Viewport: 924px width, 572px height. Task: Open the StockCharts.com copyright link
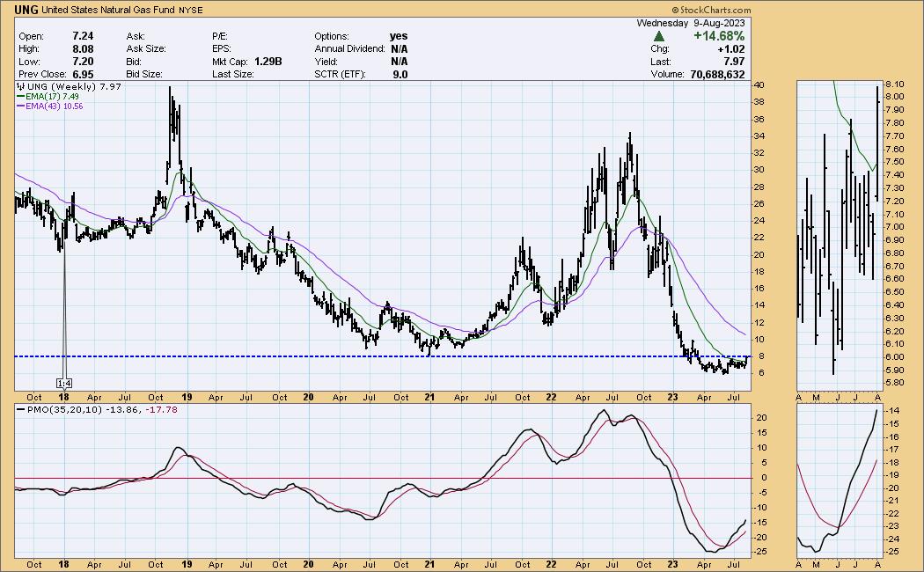[711, 10]
